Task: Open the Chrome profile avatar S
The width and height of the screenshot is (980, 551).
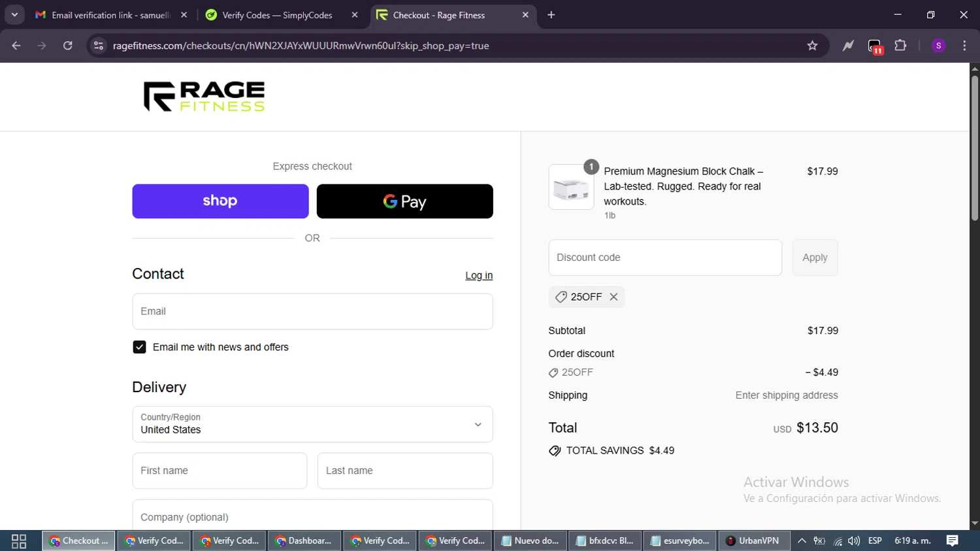Action: pos(938,46)
